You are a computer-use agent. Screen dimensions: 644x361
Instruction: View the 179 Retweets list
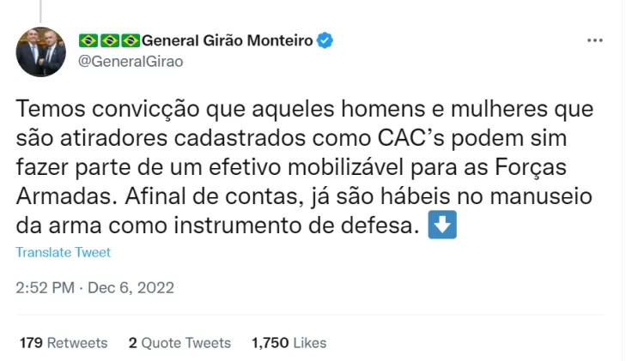coord(64,342)
